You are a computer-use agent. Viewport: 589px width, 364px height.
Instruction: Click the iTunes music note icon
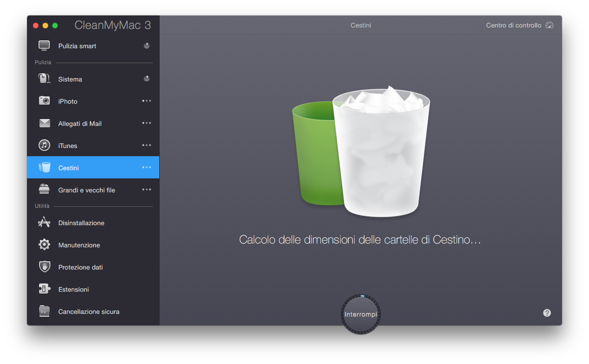pos(44,145)
